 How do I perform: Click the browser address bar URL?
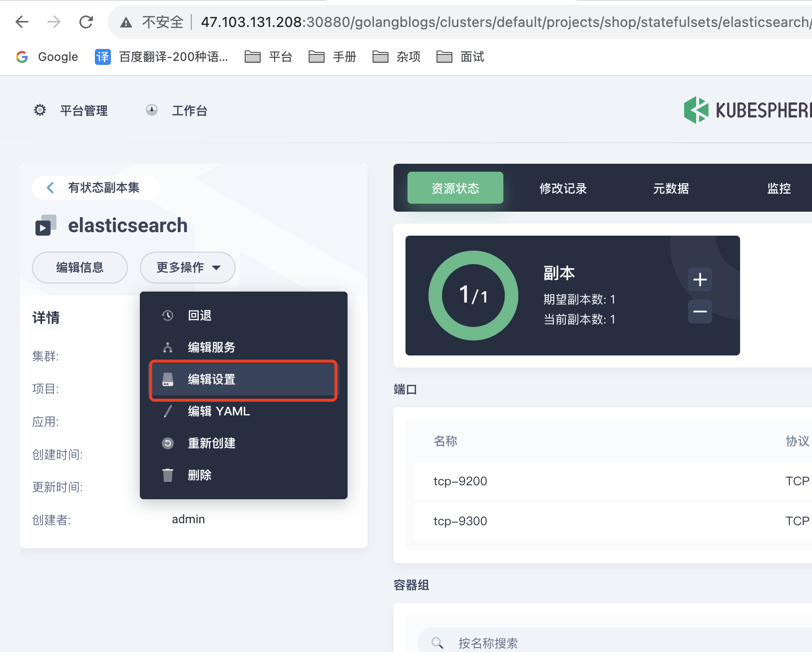pyautogui.click(x=505, y=22)
